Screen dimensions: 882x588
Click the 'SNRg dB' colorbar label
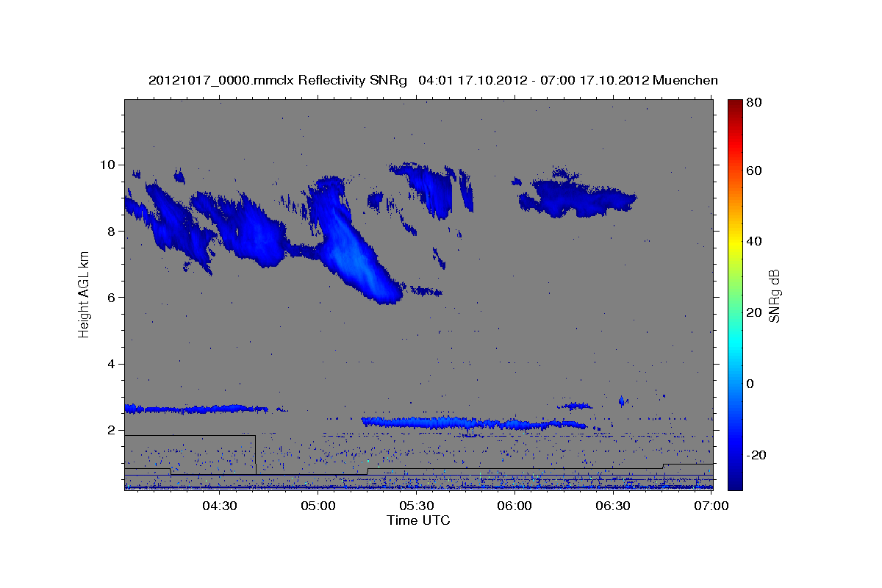(x=774, y=295)
